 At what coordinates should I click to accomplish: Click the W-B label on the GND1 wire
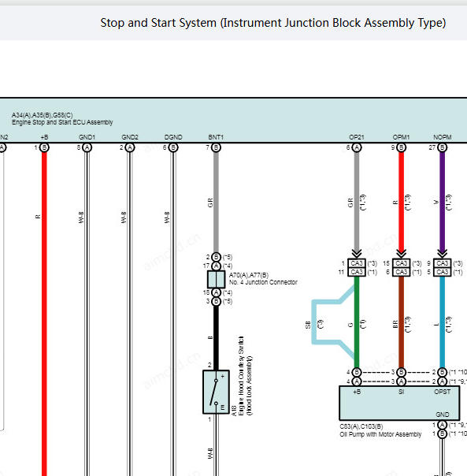pos(81,218)
